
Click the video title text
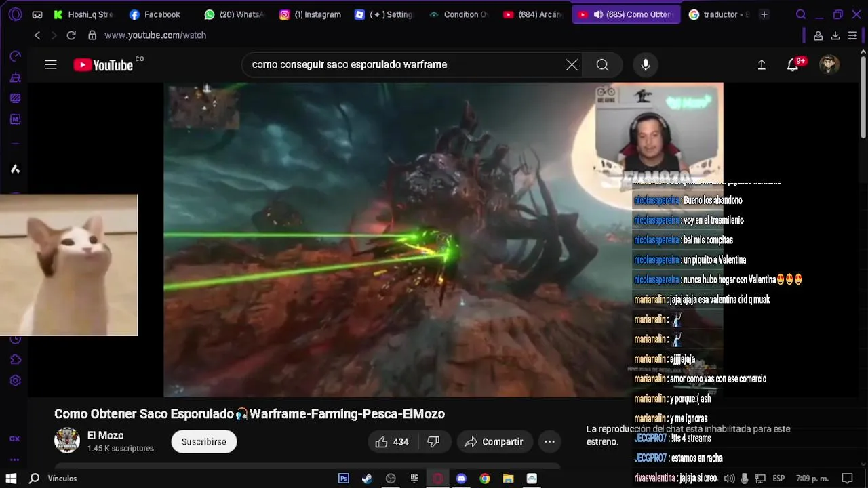click(x=250, y=414)
